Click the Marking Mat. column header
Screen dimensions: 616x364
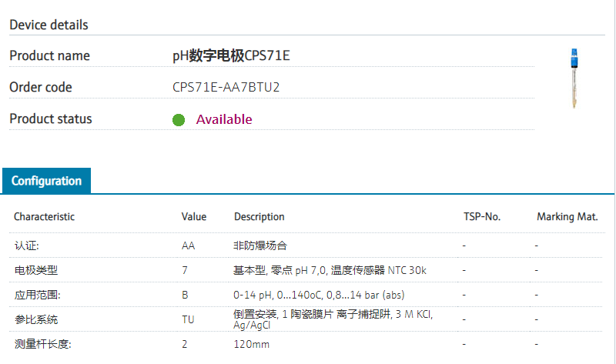click(x=567, y=217)
